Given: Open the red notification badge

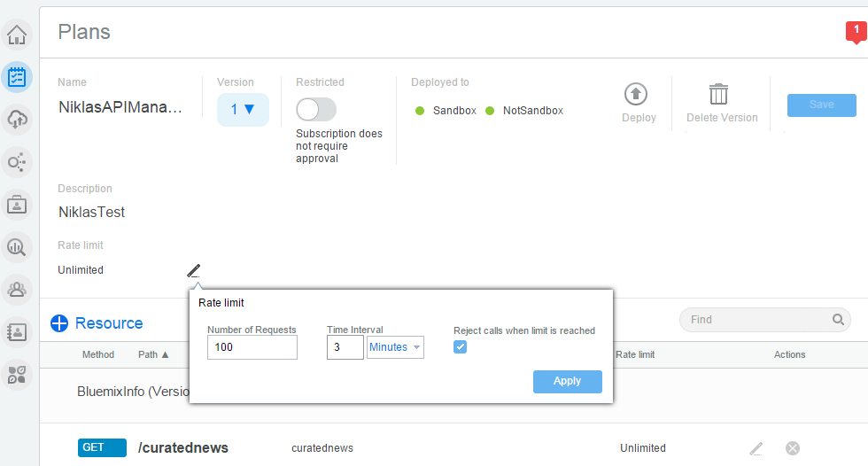Looking at the screenshot, I should pyautogui.click(x=856, y=32).
